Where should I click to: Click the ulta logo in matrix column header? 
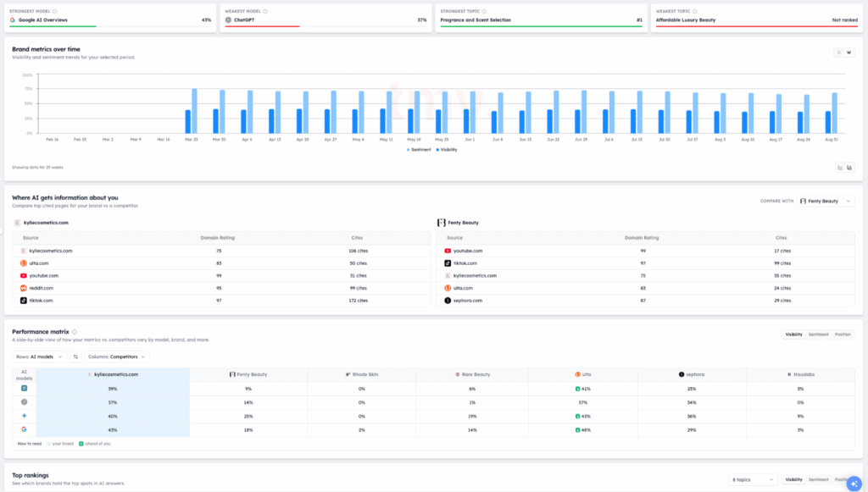click(577, 374)
